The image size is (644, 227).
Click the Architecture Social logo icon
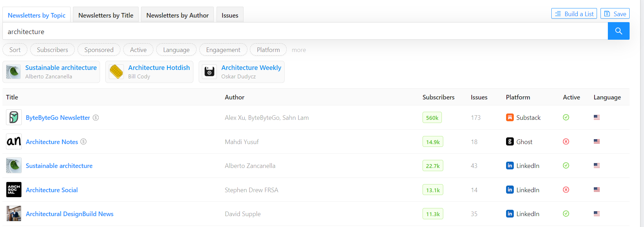coord(14,190)
